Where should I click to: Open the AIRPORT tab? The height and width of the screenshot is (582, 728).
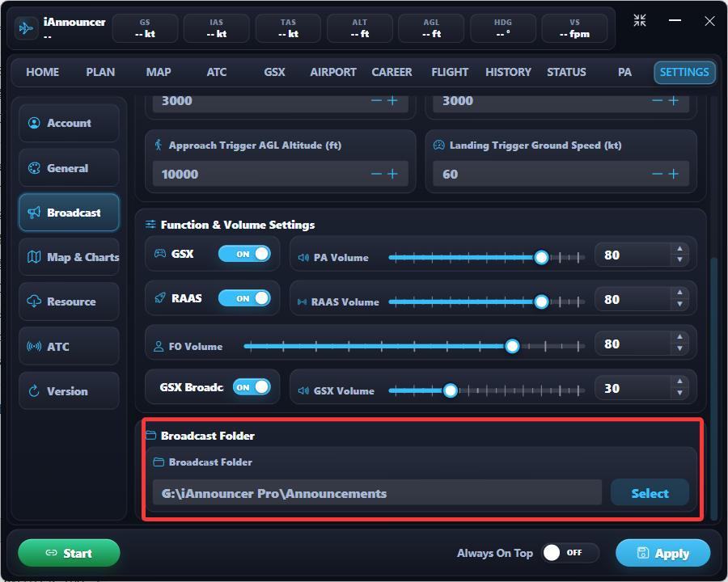coord(333,73)
